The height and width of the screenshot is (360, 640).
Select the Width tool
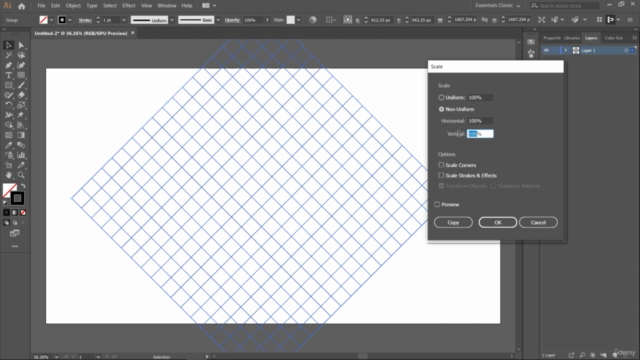pyautogui.click(x=9, y=115)
